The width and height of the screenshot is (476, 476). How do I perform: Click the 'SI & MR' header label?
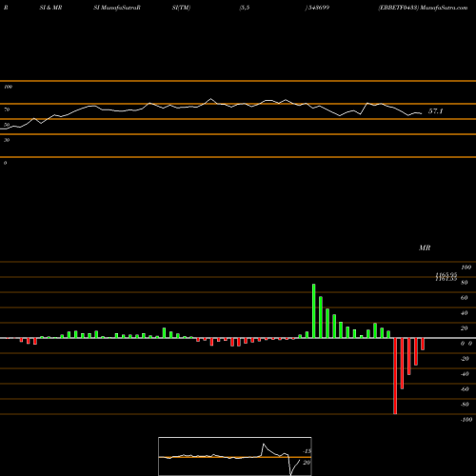[50, 8]
